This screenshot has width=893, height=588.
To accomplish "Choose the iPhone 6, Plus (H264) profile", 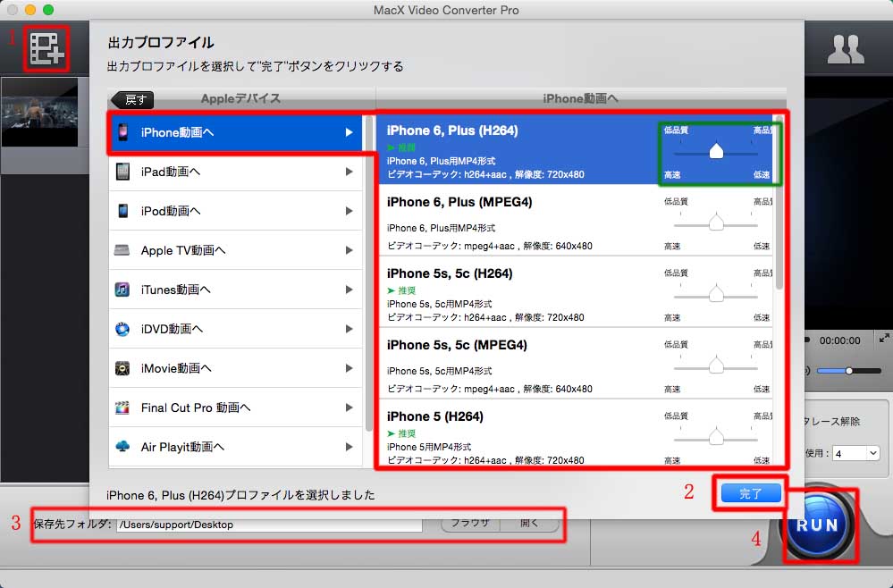I will click(x=576, y=148).
